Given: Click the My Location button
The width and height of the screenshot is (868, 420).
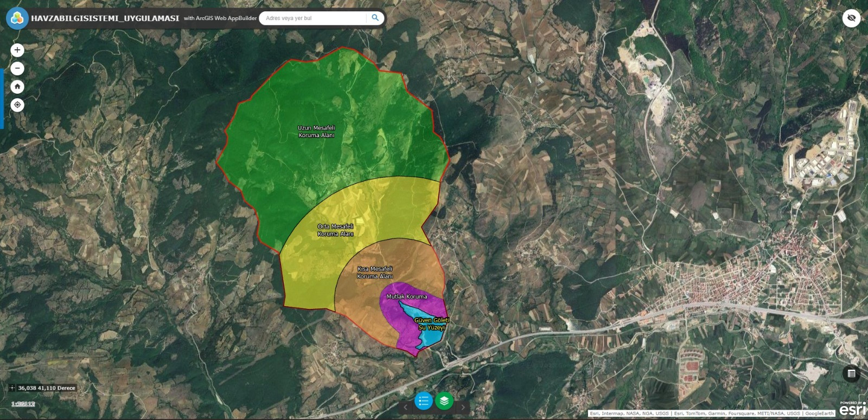Looking at the screenshot, I should [x=17, y=105].
